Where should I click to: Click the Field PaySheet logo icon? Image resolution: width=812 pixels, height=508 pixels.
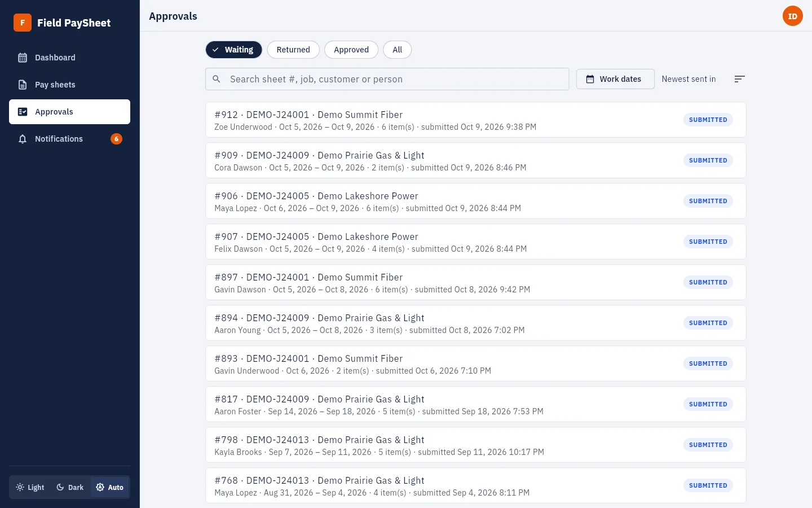(23, 23)
